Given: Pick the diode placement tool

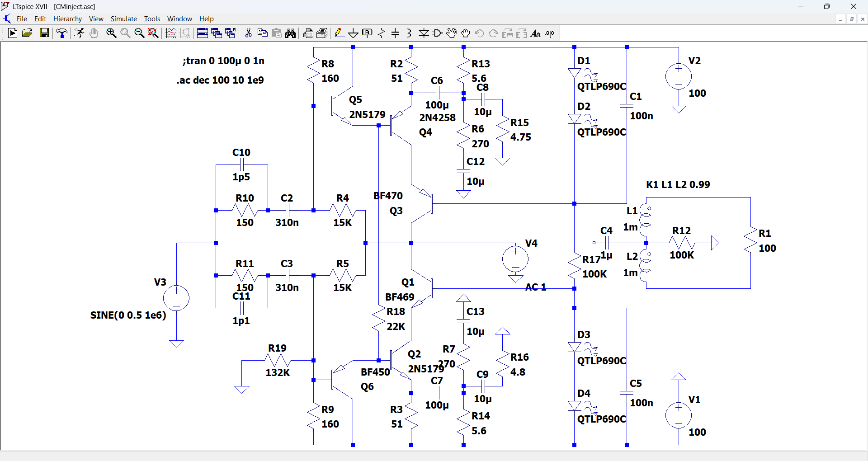Looking at the screenshot, I should tap(424, 33).
